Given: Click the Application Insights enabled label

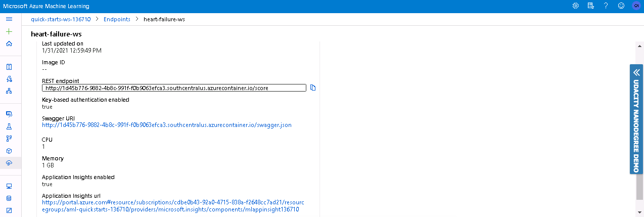Looking at the screenshot, I should click(x=78, y=177).
